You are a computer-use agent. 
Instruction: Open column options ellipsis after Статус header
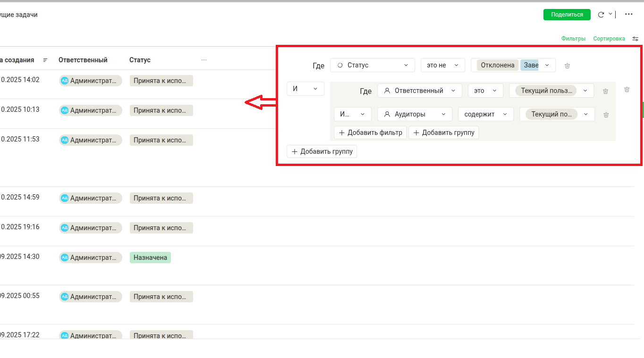pyautogui.click(x=204, y=60)
